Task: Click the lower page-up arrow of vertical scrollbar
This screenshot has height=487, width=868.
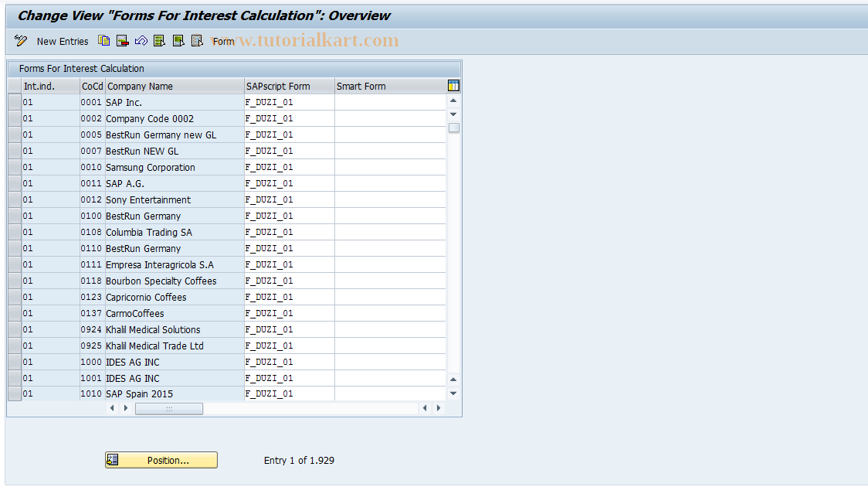Action: (453, 380)
